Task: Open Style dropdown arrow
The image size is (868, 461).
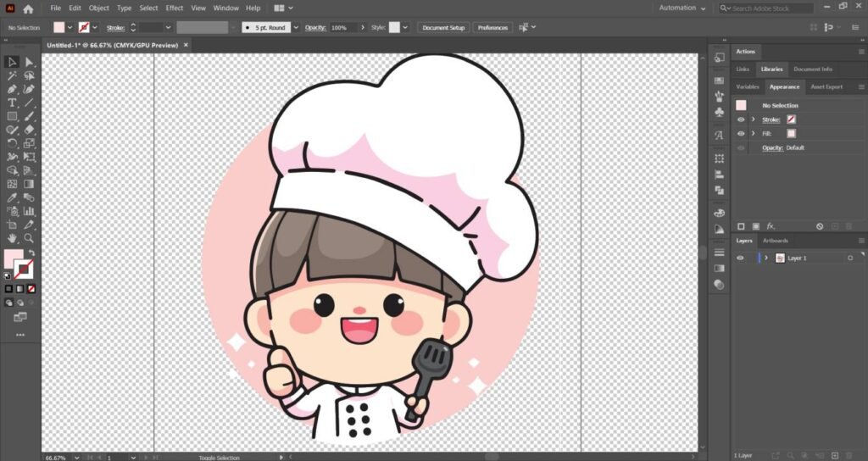Action: tap(405, 28)
